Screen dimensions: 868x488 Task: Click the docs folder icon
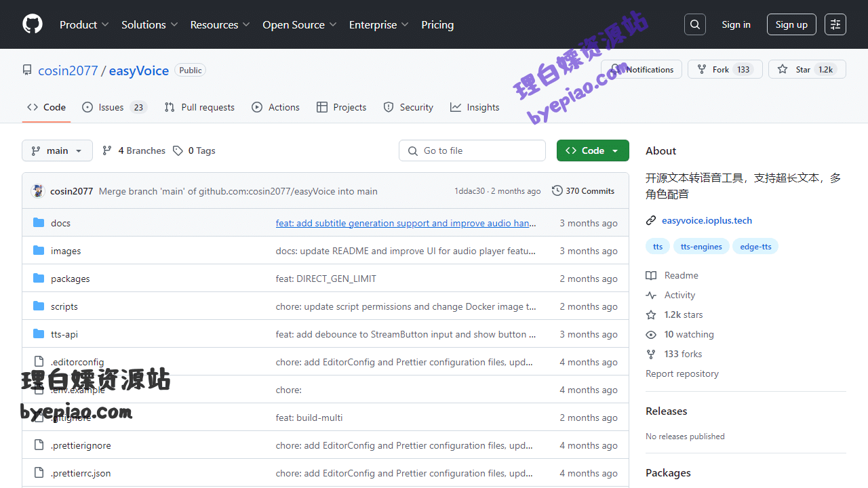click(39, 222)
